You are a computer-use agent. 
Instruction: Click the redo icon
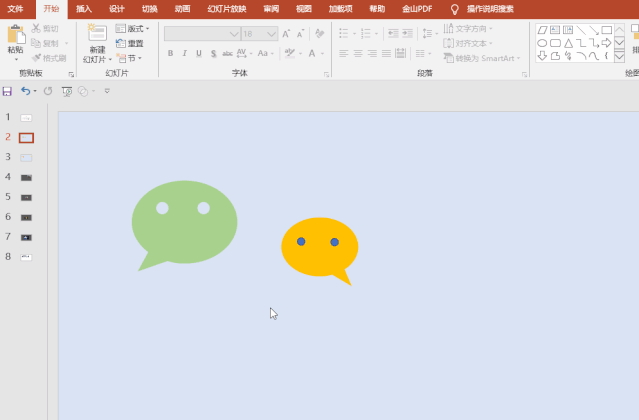(48, 91)
